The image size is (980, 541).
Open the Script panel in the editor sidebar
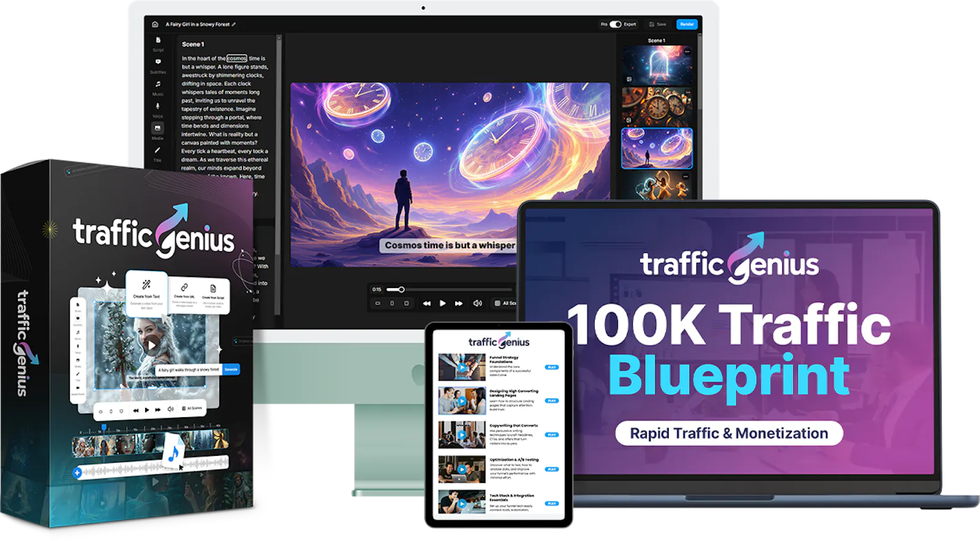158,44
